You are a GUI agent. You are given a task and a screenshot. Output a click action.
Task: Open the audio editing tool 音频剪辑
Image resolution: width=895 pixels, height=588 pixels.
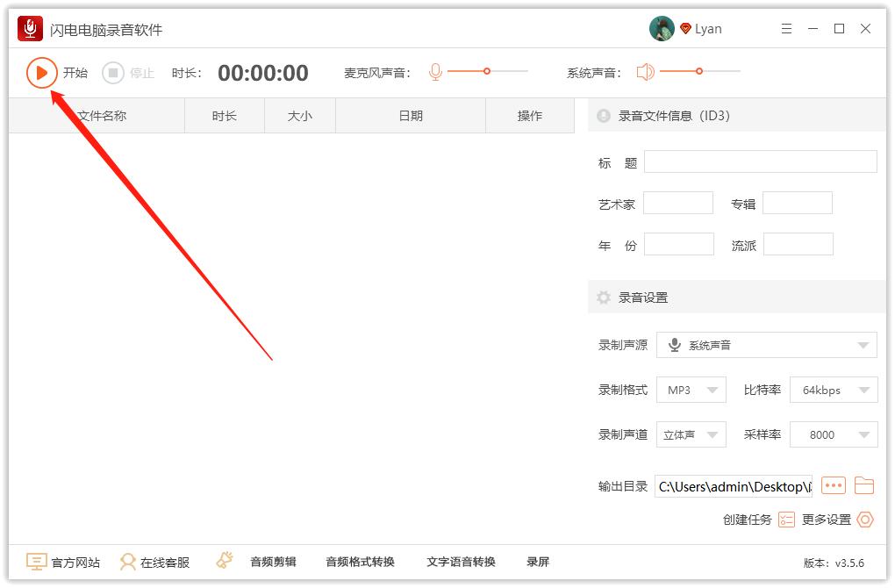[x=272, y=562]
